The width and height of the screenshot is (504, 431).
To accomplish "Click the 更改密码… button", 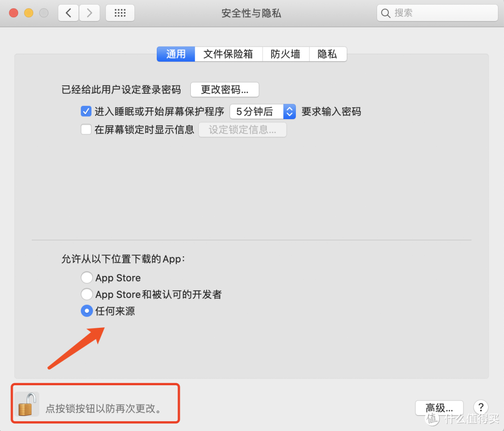I will pos(224,89).
